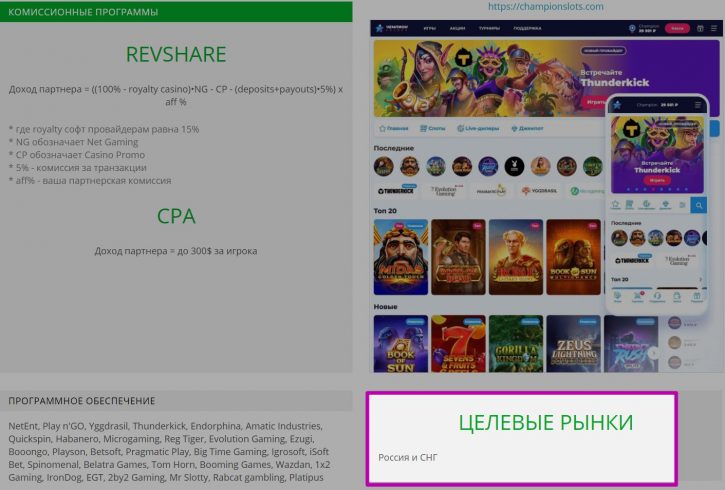Click the gift icon in mobile bottom bar
This screenshot has height=490, width=725.
696,297
